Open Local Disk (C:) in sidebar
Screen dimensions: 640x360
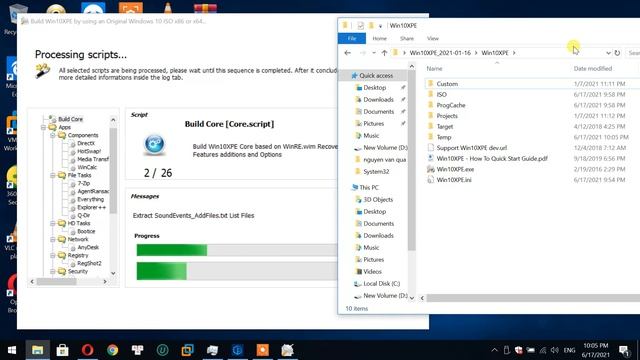coord(381,284)
